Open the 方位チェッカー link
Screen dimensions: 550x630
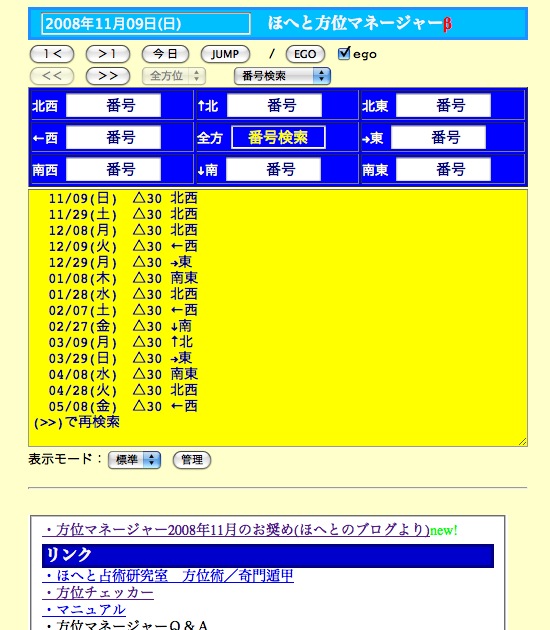click(98, 593)
